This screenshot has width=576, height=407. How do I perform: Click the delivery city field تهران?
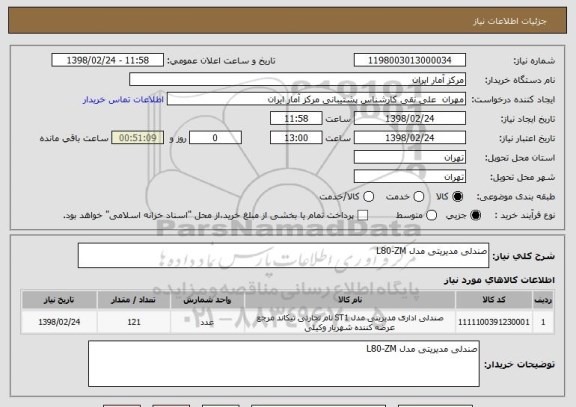410,177
